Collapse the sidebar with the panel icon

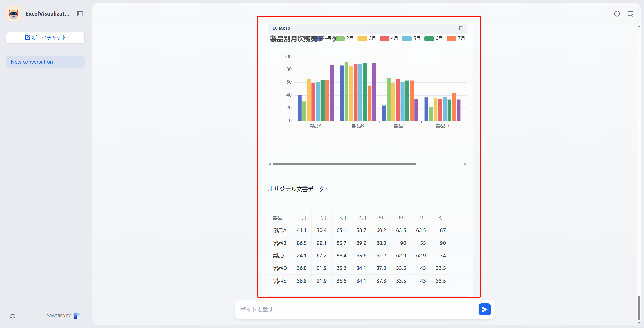(80, 14)
